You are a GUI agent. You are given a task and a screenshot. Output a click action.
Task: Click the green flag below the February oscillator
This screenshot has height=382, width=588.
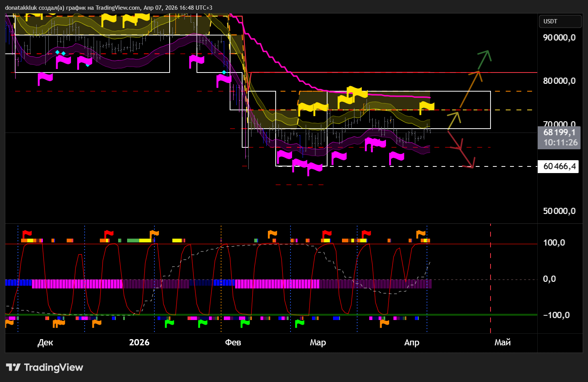click(245, 323)
